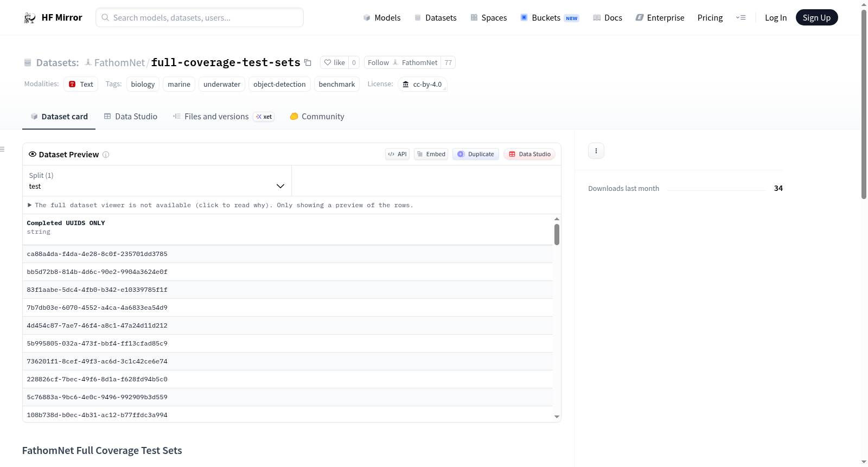Click the preview table scroll down arrow

point(557,417)
